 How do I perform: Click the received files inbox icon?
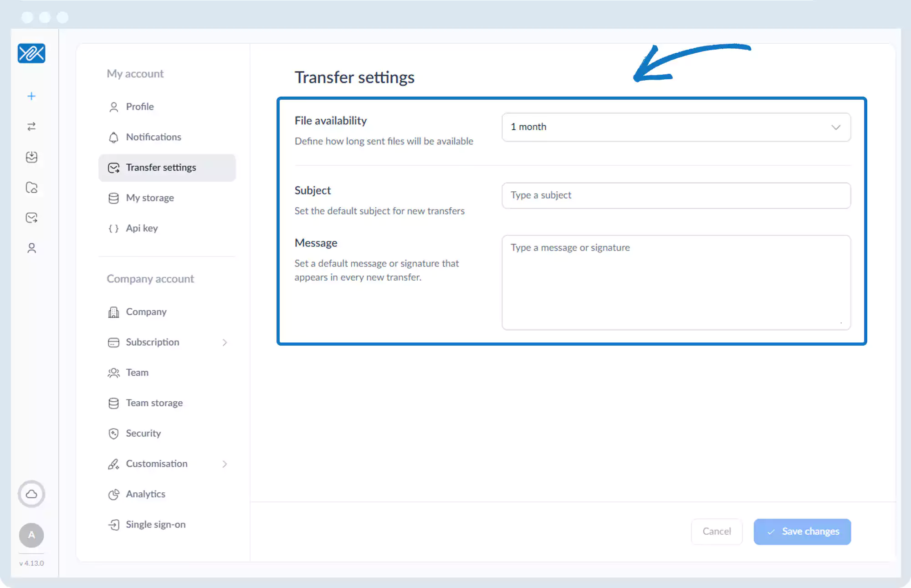31,157
